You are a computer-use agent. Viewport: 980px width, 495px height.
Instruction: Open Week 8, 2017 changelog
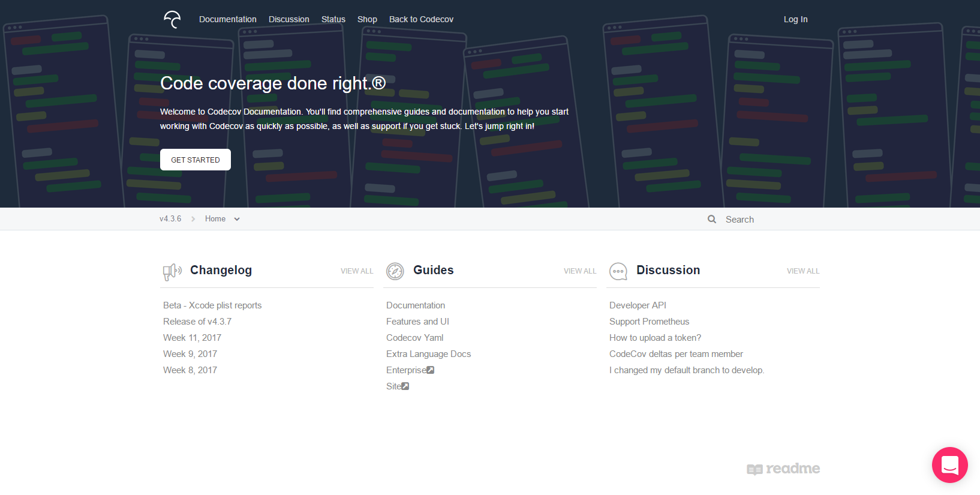pyautogui.click(x=190, y=370)
